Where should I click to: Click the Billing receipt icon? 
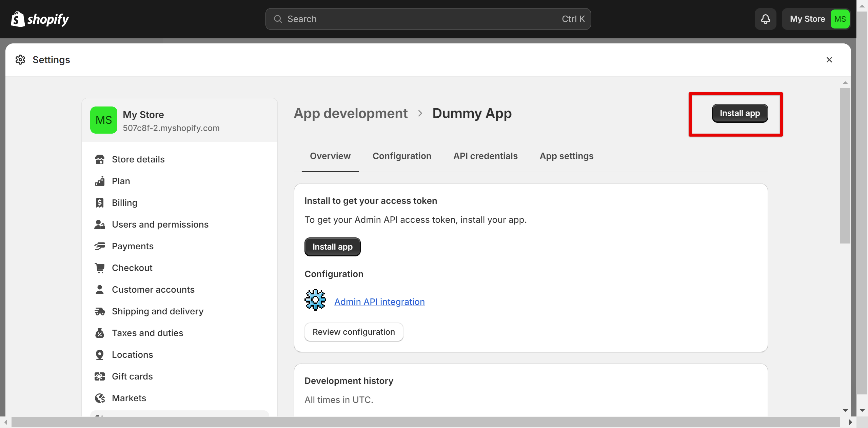coord(100,203)
